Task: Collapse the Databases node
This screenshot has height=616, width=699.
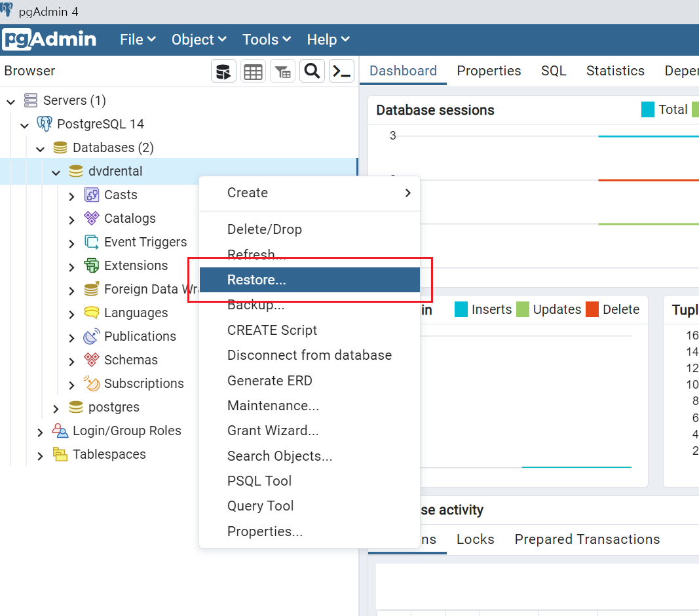Action: point(40,149)
